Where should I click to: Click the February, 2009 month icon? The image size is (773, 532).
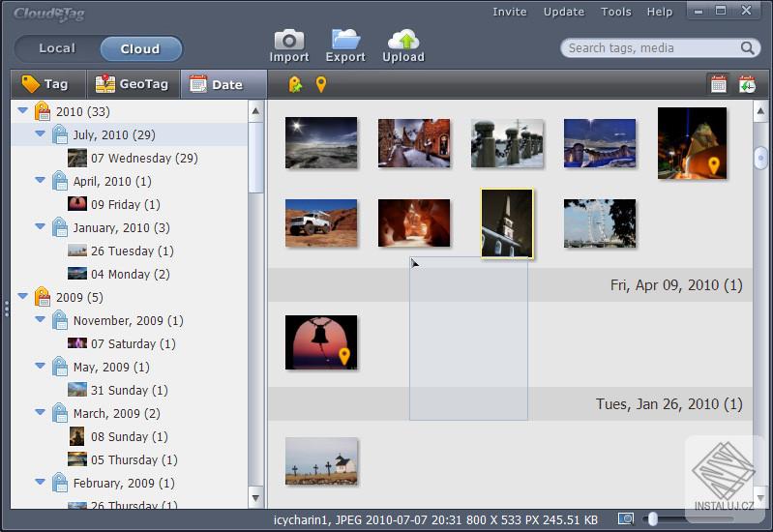[x=60, y=483]
